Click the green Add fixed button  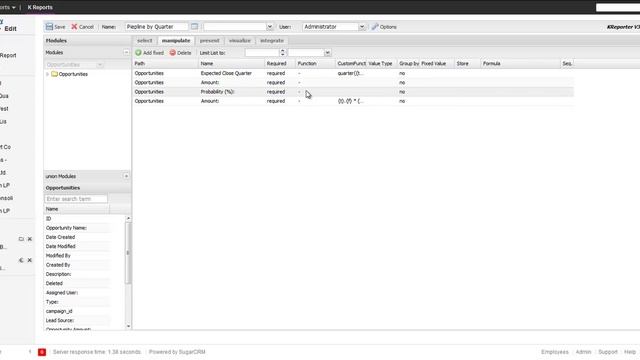149,53
